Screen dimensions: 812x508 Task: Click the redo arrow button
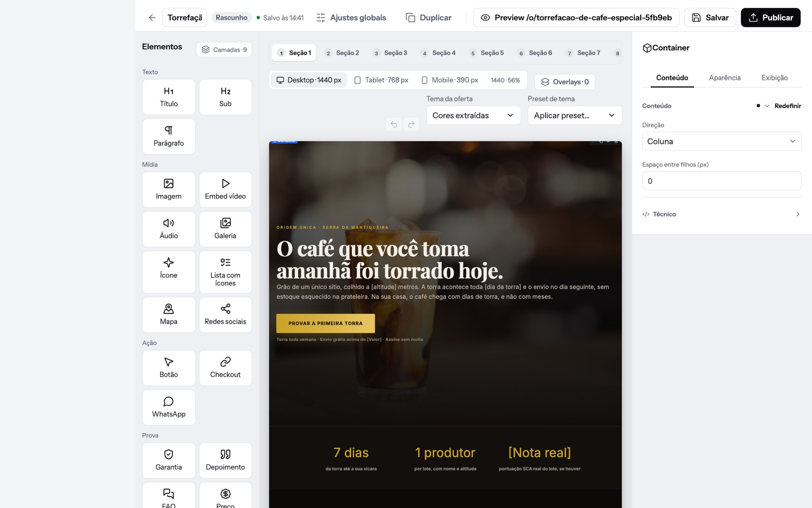click(412, 124)
